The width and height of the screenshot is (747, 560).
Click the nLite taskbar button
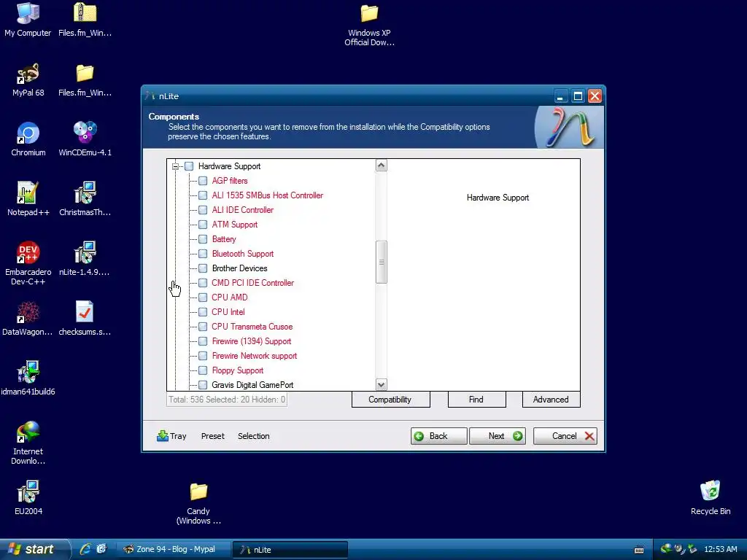290,549
